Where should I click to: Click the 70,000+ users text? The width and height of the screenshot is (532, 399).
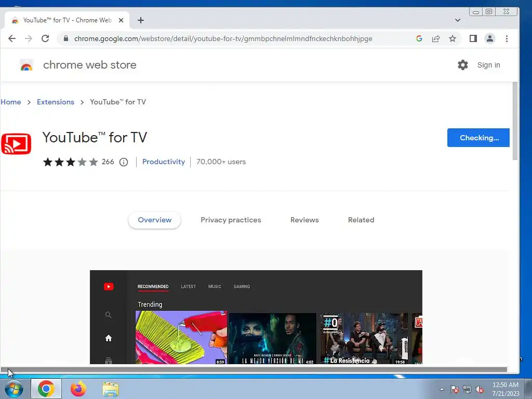point(221,162)
